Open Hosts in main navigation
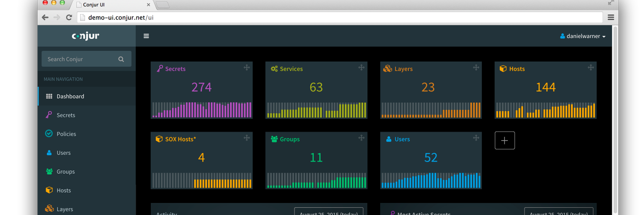The width and height of the screenshot is (644, 215). pyautogui.click(x=87, y=190)
